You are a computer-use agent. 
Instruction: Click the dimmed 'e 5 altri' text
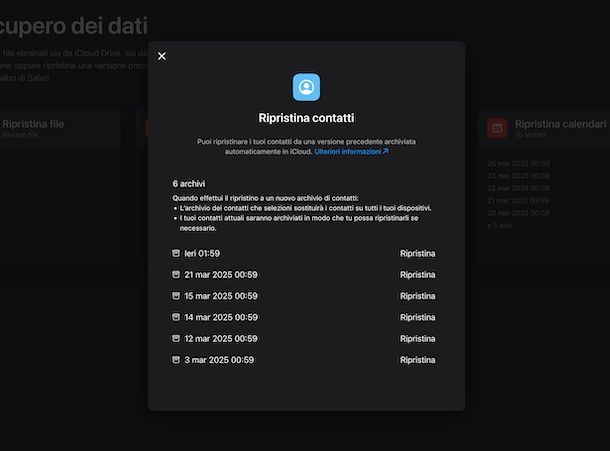[500, 226]
